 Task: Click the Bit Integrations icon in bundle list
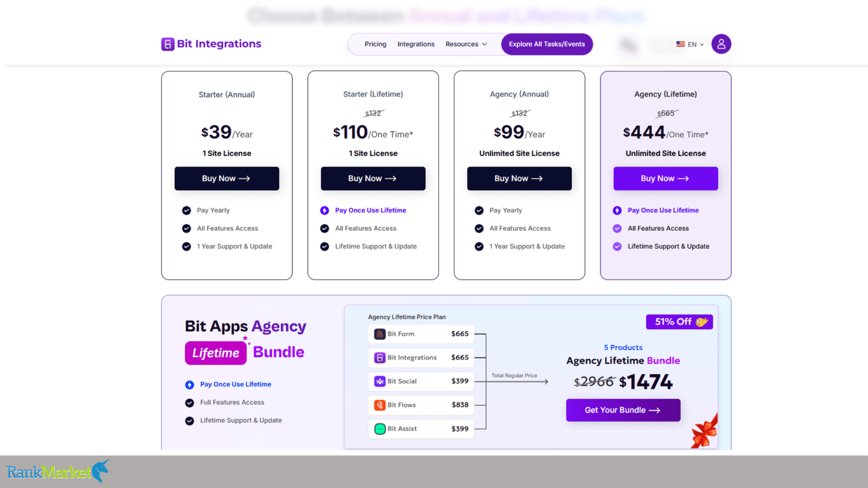click(x=380, y=358)
